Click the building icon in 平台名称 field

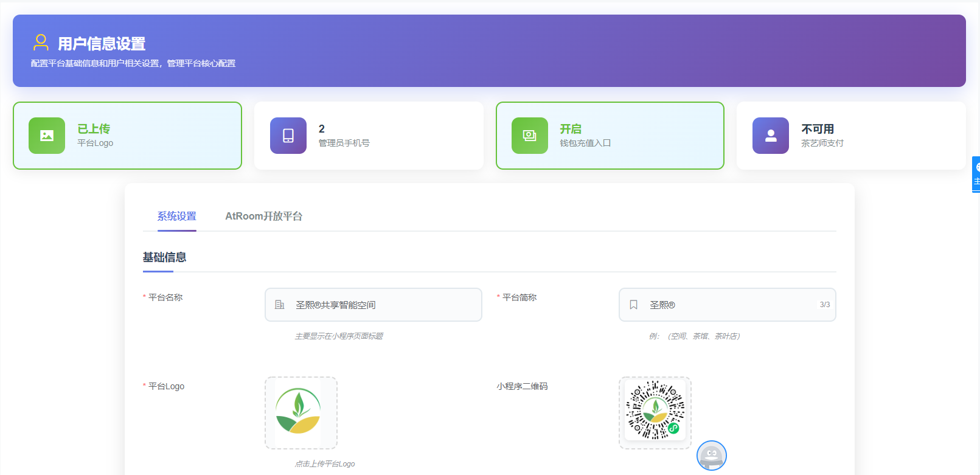point(280,305)
